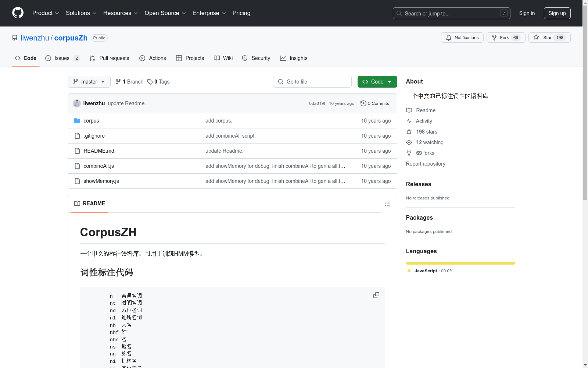Copy the code block with copy icon

click(x=376, y=295)
